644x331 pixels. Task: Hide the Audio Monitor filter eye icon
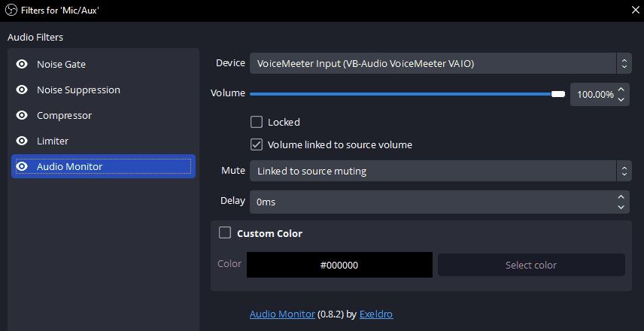pos(22,166)
